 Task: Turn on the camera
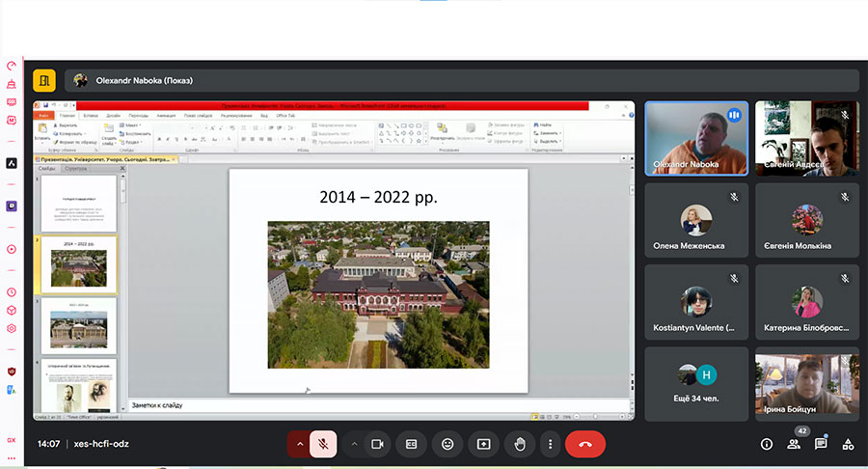click(x=378, y=444)
